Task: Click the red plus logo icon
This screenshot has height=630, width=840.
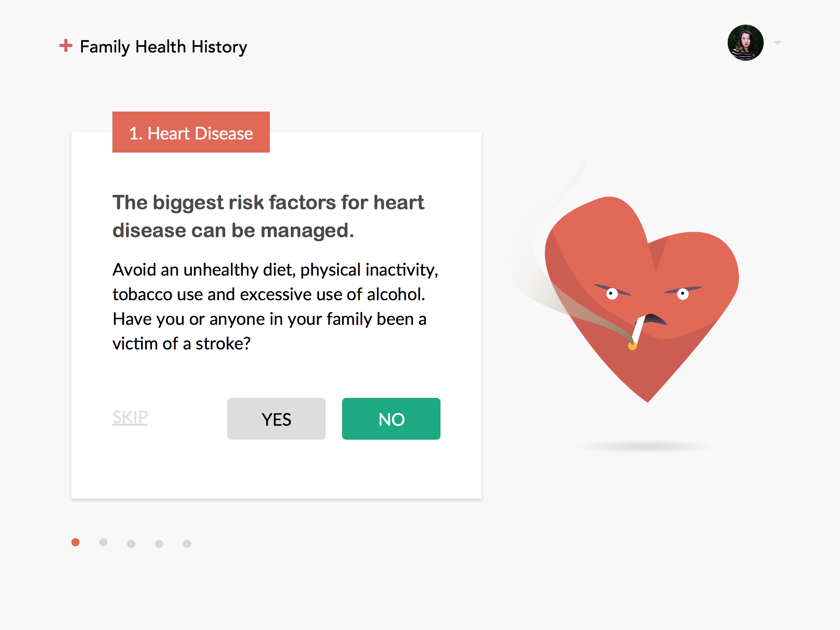Action: pyautogui.click(x=66, y=46)
